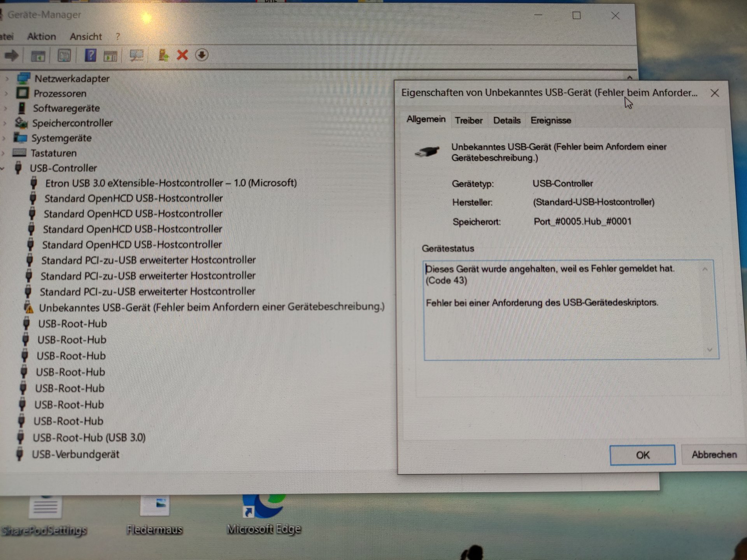Select USB-Verbundgerät tree entry

pos(75,454)
